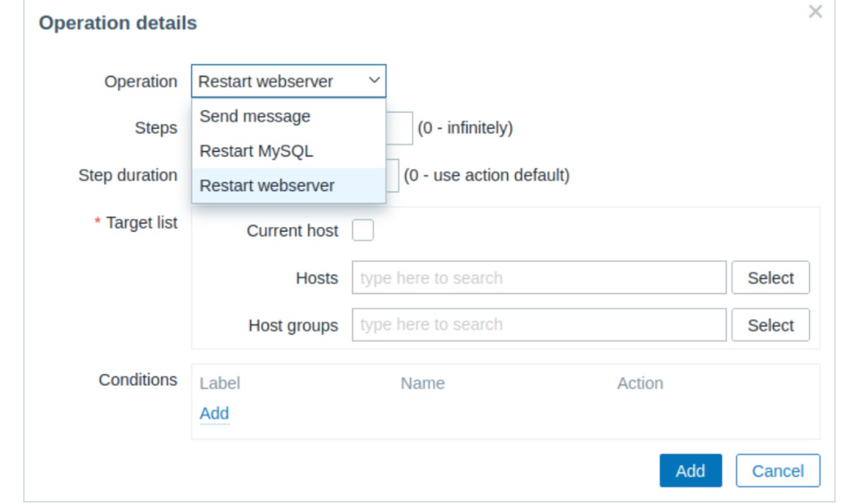Click the blue Add button
The height and width of the screenshot is (504, 842).
(690, 471)
